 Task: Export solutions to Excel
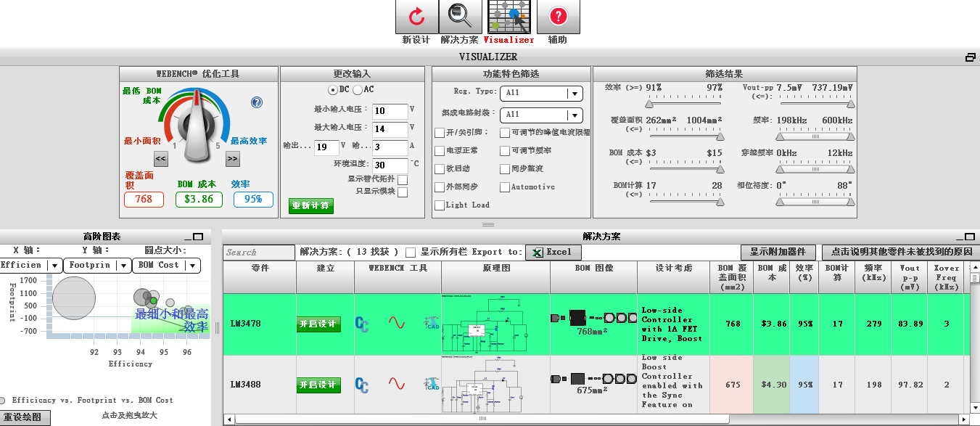(x=553, y=253)
